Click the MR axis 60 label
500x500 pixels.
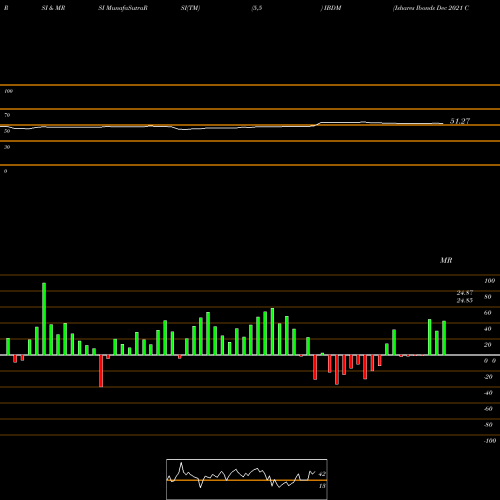point(488,313)
